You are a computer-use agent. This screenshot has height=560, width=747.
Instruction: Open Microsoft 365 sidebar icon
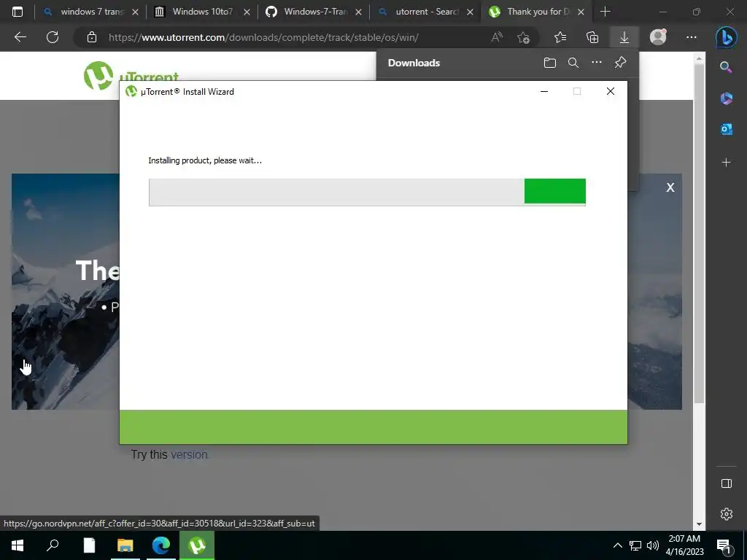coord(726,98)
